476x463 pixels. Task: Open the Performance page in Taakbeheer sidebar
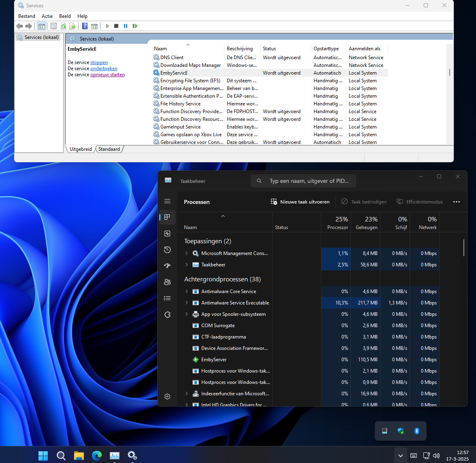click(167, 234)
